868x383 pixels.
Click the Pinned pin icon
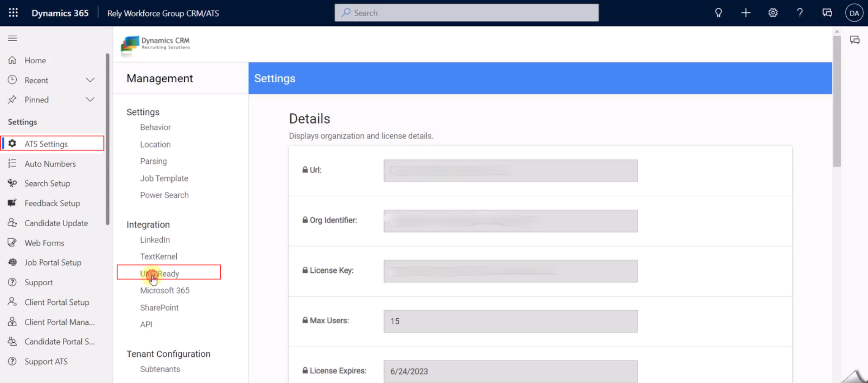[12, 99]
